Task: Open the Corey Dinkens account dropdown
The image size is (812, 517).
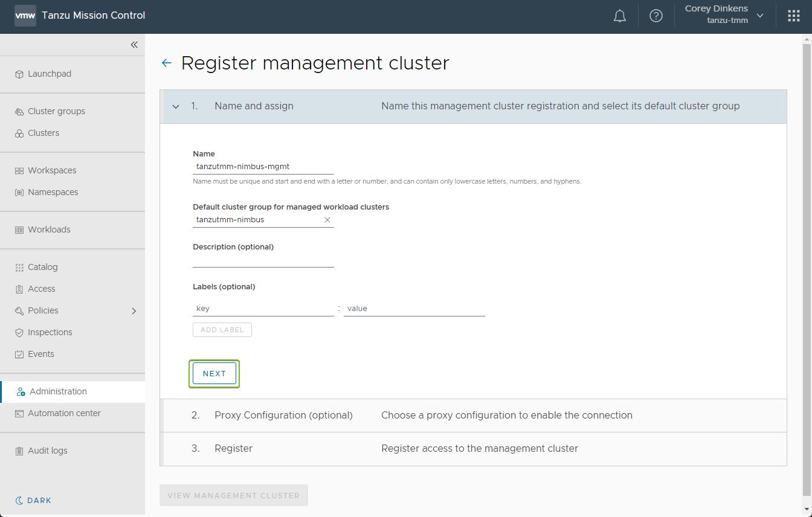Action: coord(724,14)
